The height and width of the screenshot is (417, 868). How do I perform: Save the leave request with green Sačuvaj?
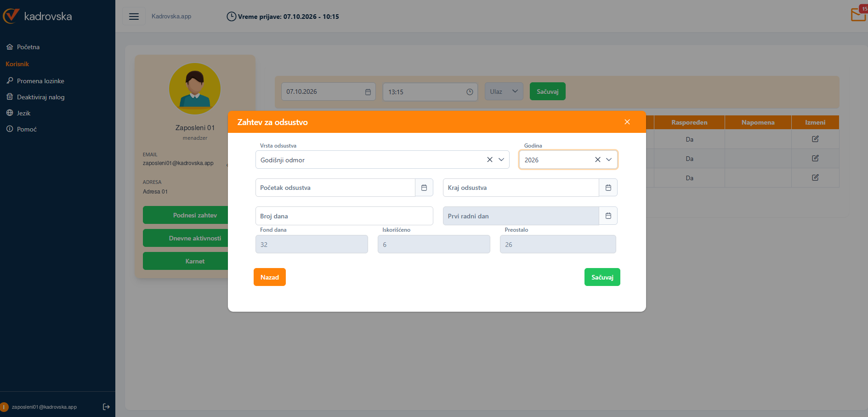(x=602, y=277)
